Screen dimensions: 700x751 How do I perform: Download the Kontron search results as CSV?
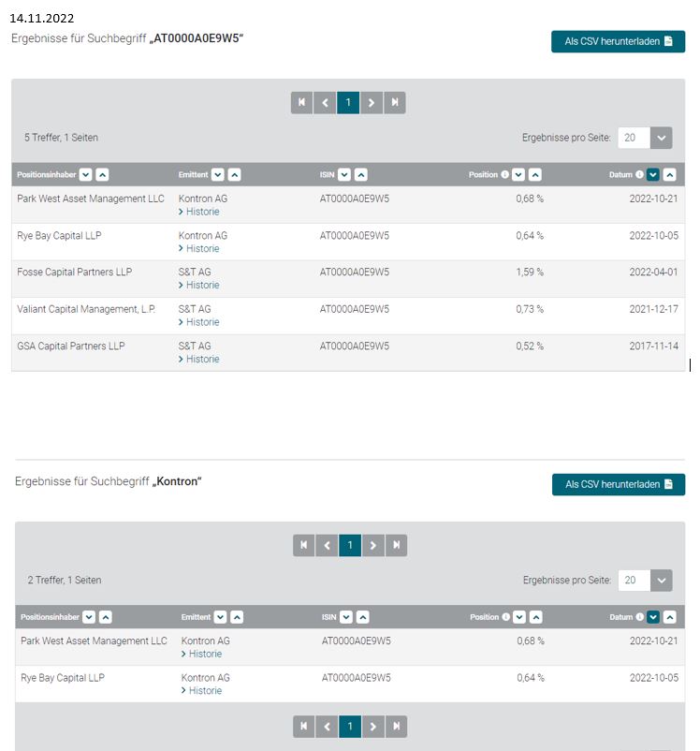(619, 484)
